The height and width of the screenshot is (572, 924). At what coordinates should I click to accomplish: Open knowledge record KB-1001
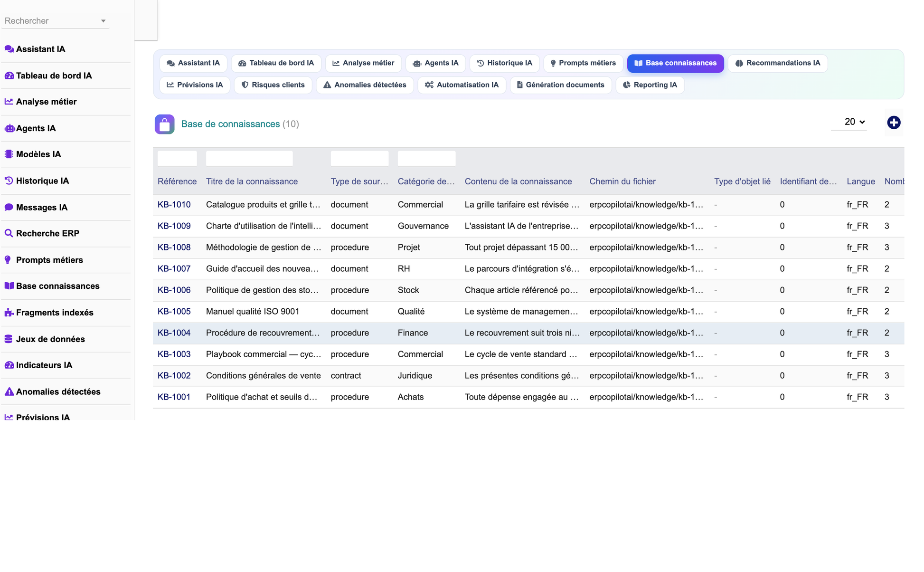click(174, 397)
